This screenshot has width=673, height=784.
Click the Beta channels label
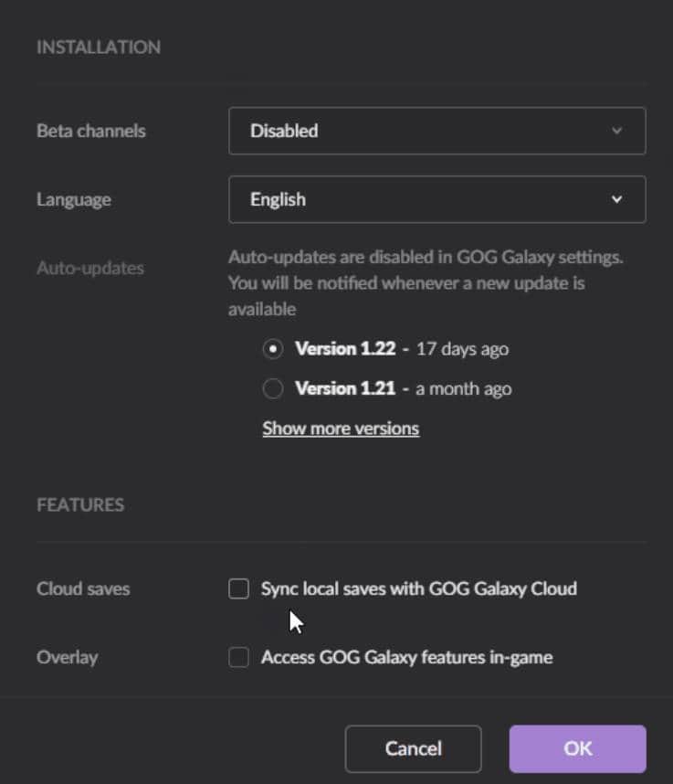(91, 131)
